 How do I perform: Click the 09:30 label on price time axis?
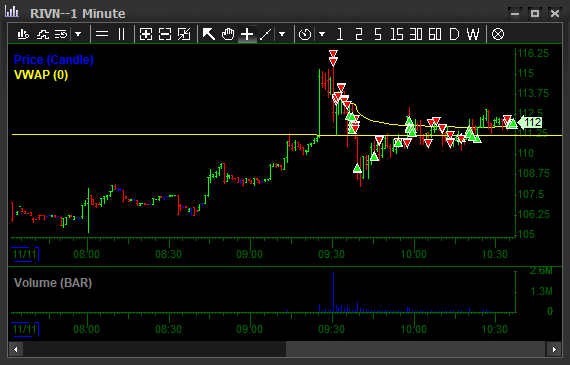coord(331,254)
